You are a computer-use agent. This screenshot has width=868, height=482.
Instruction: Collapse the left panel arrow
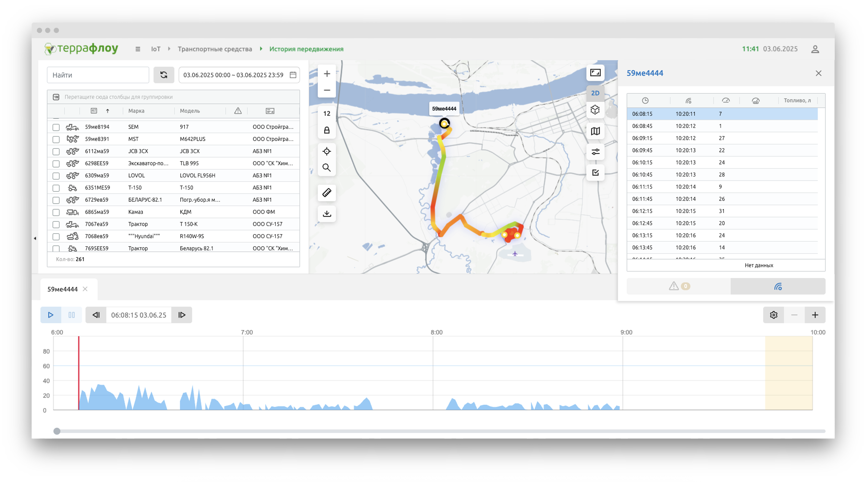point(35,238)
